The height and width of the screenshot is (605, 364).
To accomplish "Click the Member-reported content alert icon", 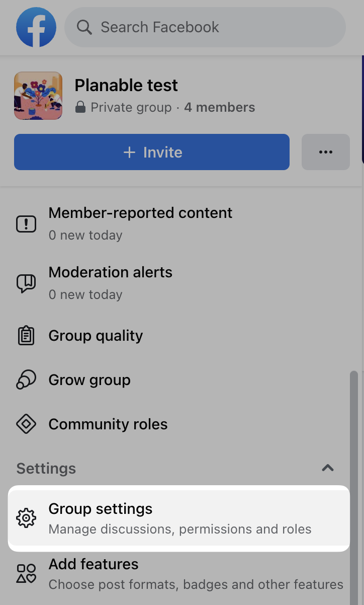I will point(26,224).
